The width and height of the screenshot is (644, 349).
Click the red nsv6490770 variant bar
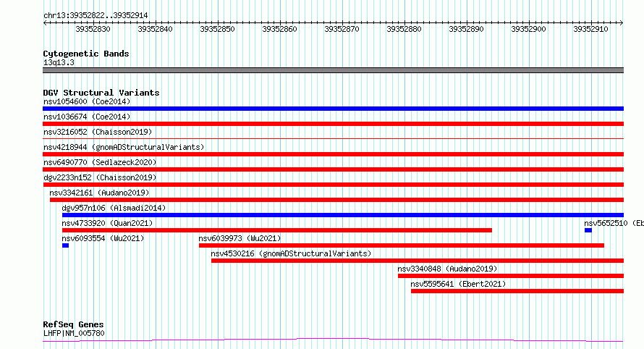(333, 169)
